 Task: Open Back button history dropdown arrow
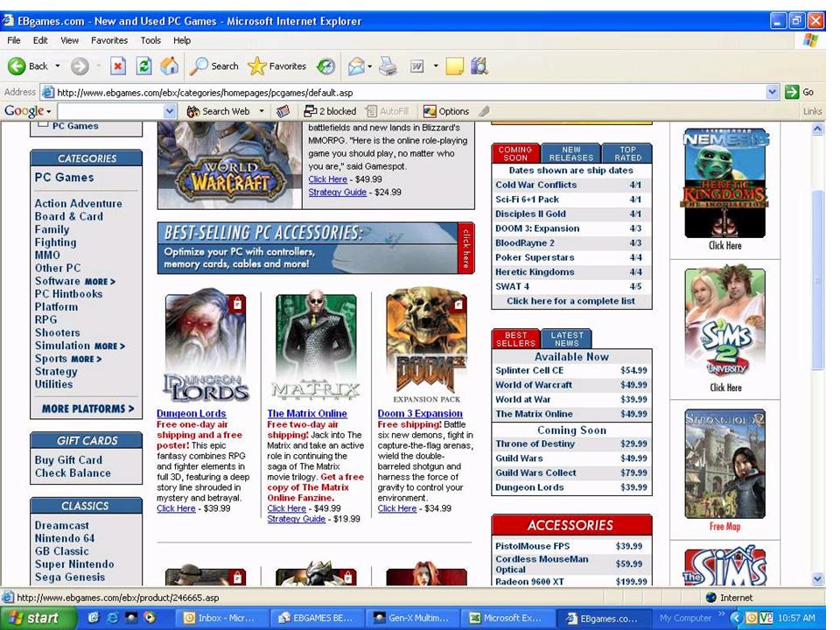[58, 66]
